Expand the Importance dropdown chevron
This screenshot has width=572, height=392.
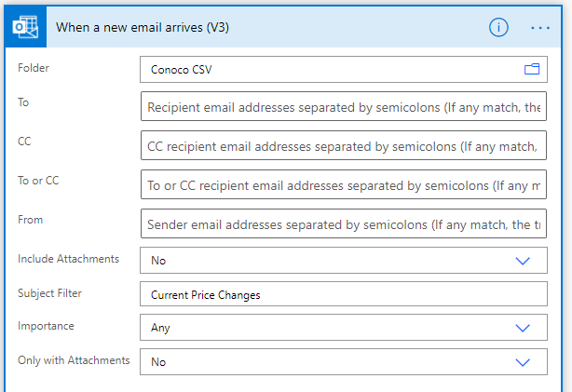coord(523,328)
